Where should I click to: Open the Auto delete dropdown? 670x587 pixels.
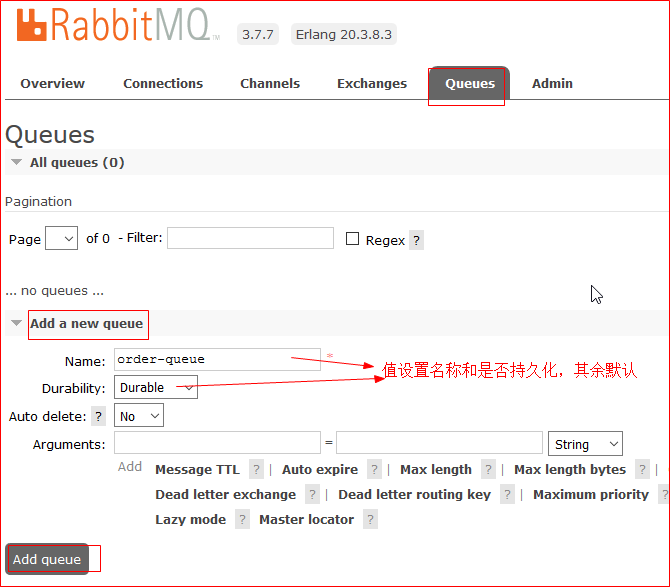click(139, 416)
